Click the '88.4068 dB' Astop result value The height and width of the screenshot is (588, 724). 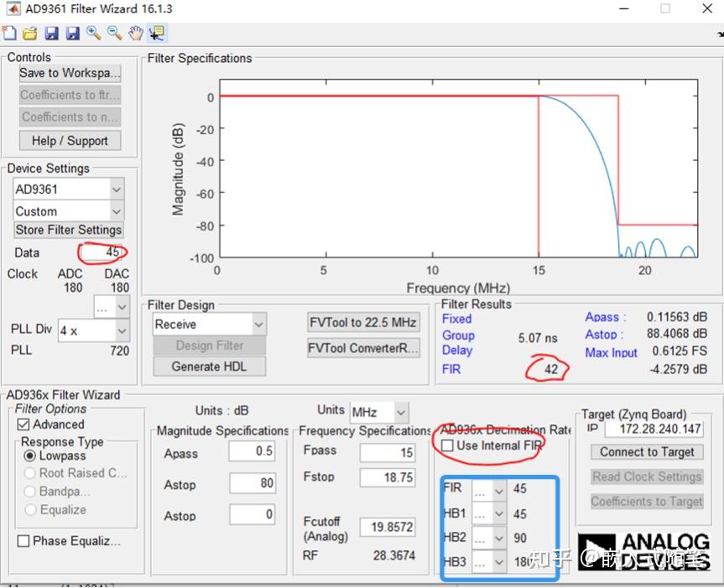[x=676, y=333]
